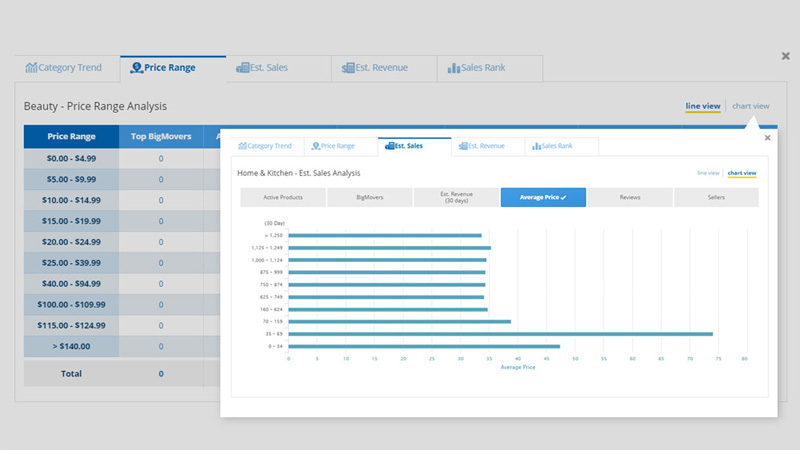The height and width of the screenshot is (450, 800).
Task: Click the Total BigMovers count value
Action: 161,373
